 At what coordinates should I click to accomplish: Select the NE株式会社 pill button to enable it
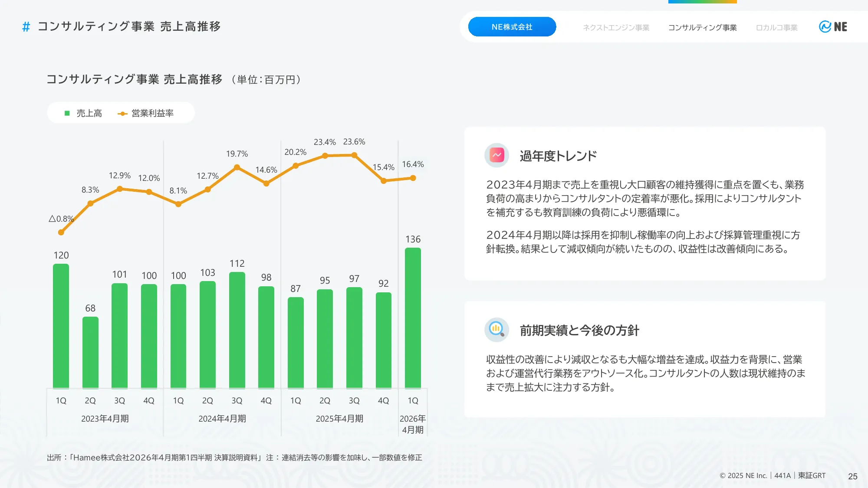(512, 27)
